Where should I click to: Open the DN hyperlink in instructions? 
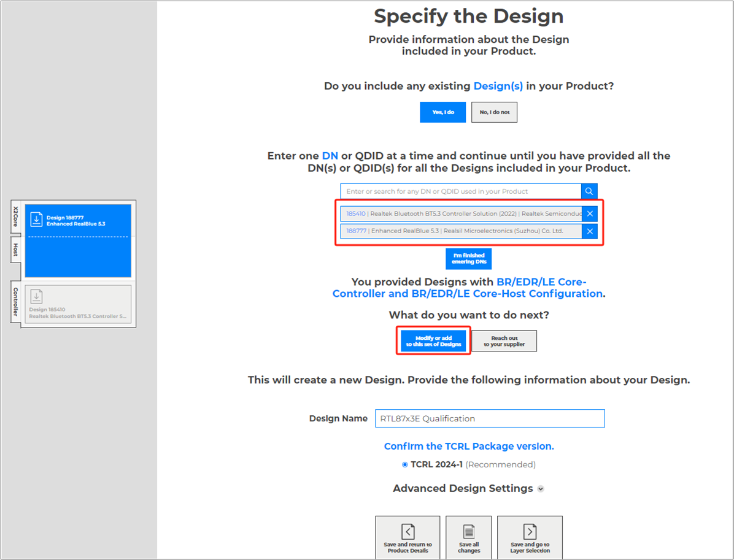coord(330,156)
